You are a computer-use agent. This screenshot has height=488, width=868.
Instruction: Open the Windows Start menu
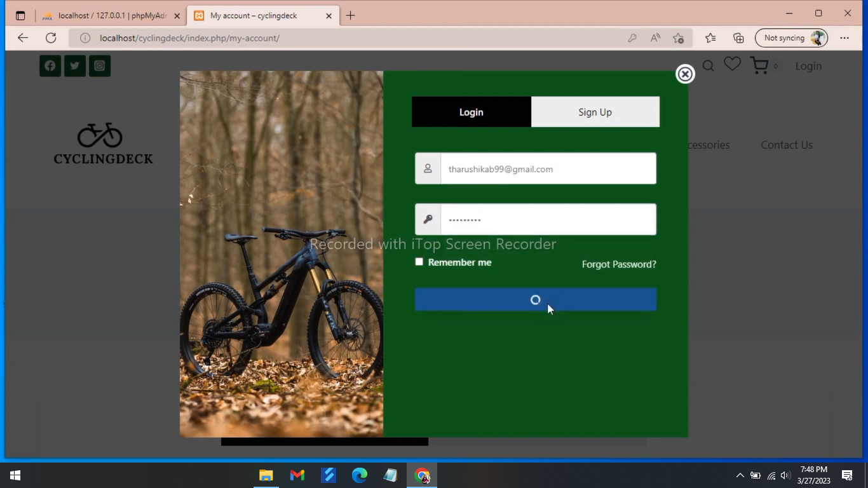tap(15, 475)
